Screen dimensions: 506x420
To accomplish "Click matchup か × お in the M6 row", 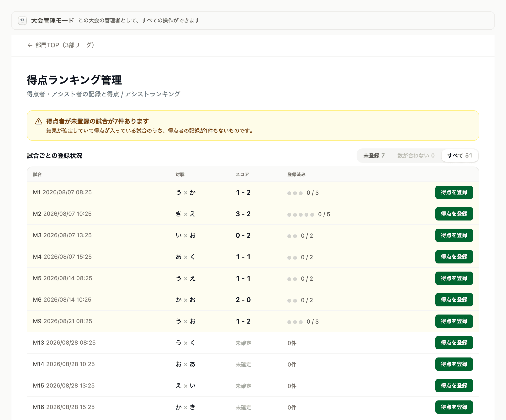I will pos(185,300).
